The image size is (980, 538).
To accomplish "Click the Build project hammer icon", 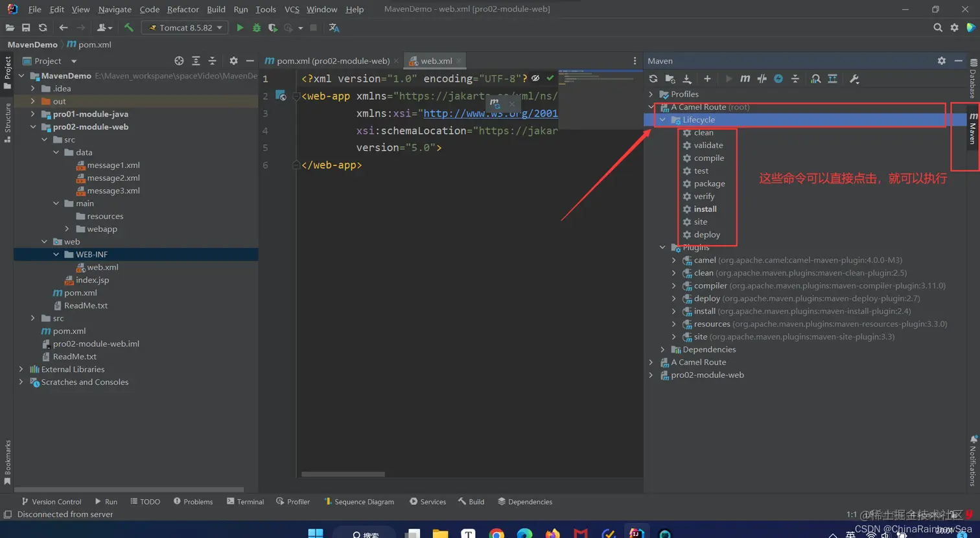I will pyautogui.click(x=128, y=28).
